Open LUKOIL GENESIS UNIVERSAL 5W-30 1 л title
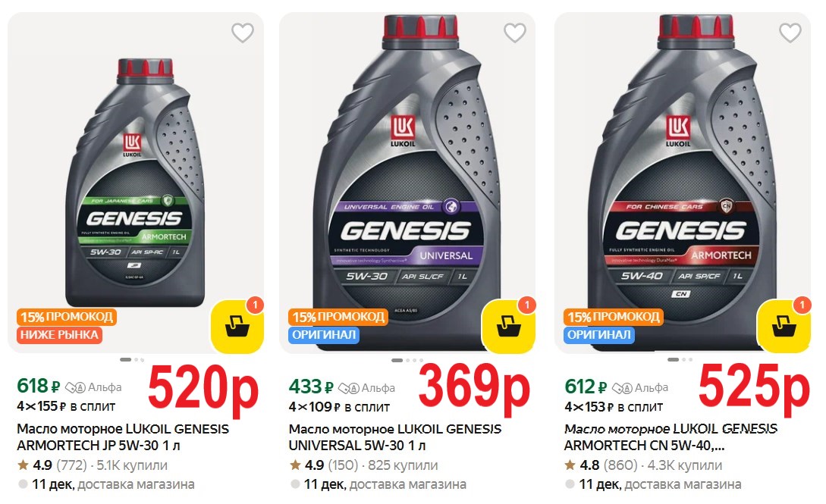The width and height of the screenshot is (826, 504). [395, 437]
